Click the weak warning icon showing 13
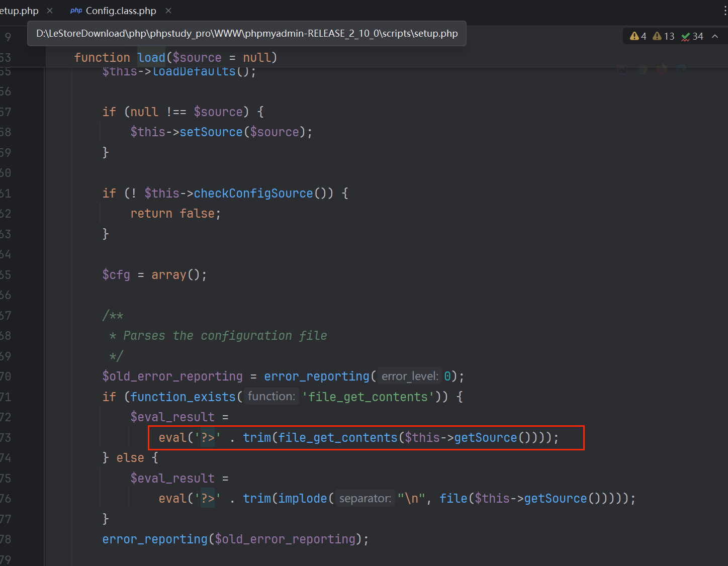 click(657, 36)
